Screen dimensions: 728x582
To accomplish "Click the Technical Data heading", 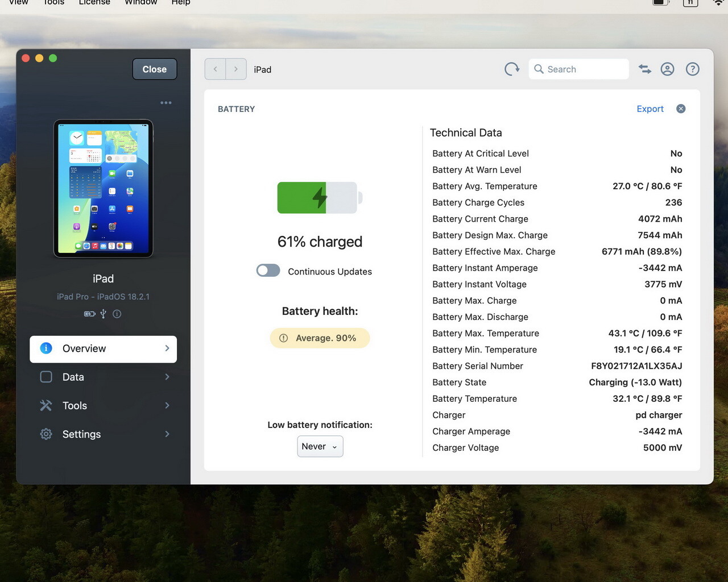I will tap(466, 132).
